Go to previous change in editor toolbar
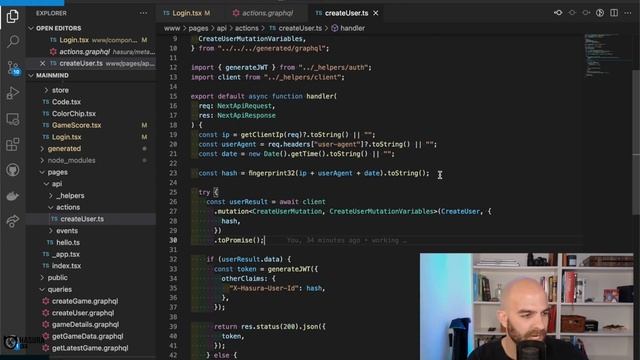The height and width of the screenshot is (360, 640). (572, 13)
